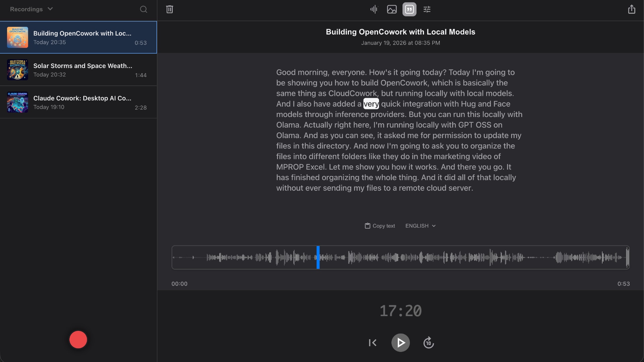
Task: Click Copy text below the transcript
Action: (380, 226)
